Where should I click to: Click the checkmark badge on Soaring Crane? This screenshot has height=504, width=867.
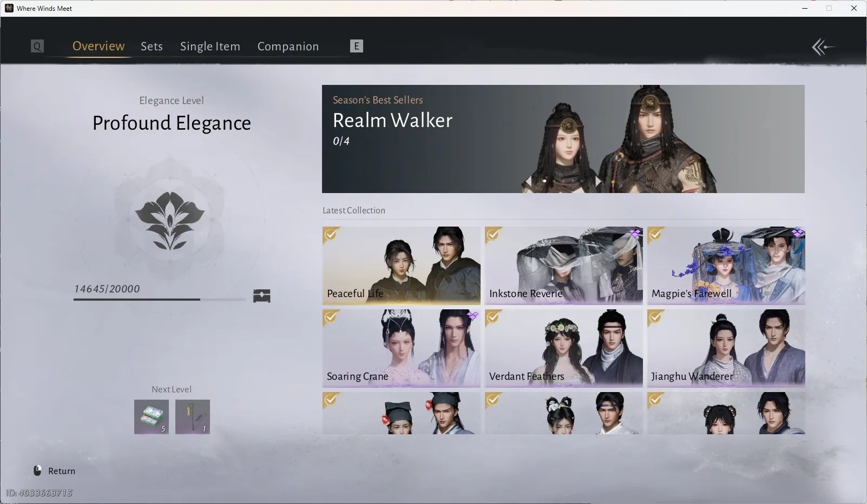(x=331, y=317)
